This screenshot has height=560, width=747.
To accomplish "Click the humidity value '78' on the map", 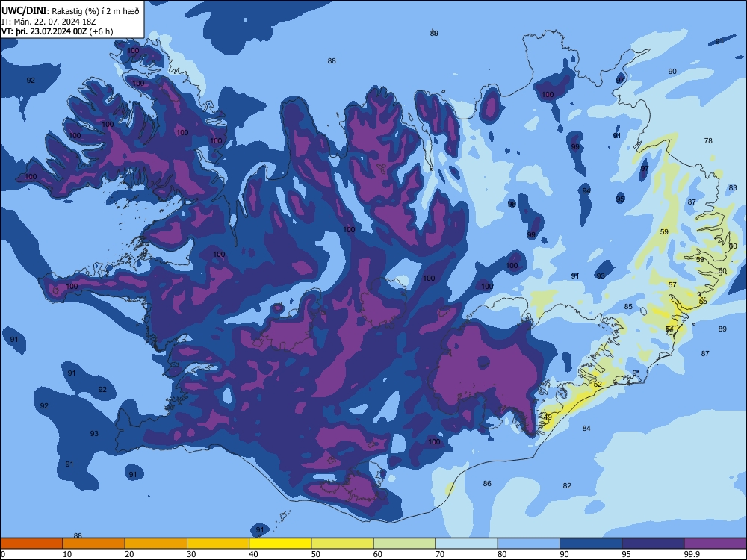I will tap(708, 141).
